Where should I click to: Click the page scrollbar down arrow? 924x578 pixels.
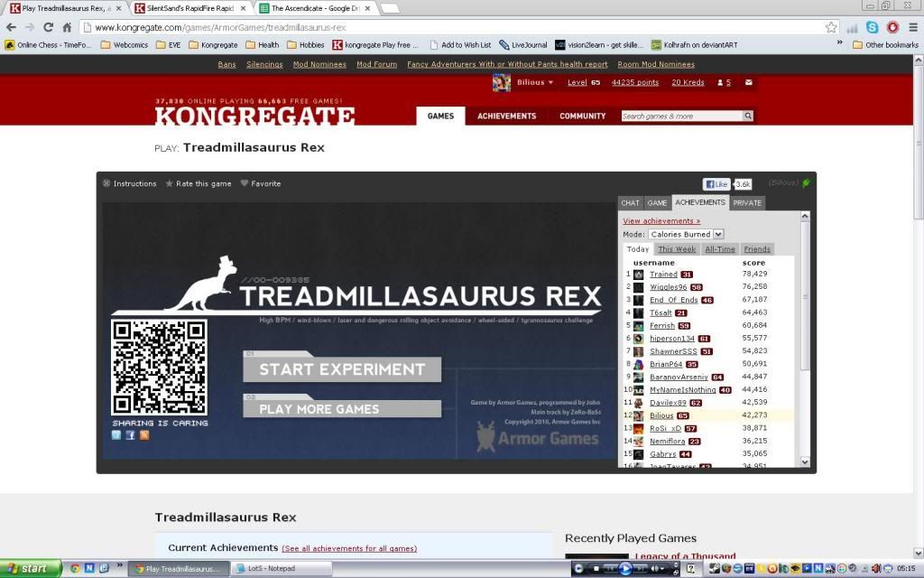tap(918, 554)
